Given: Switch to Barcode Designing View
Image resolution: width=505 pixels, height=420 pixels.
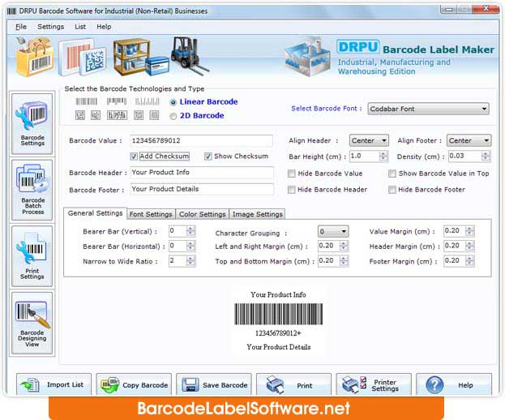Looking at the screenshot, I should [32, 322].
